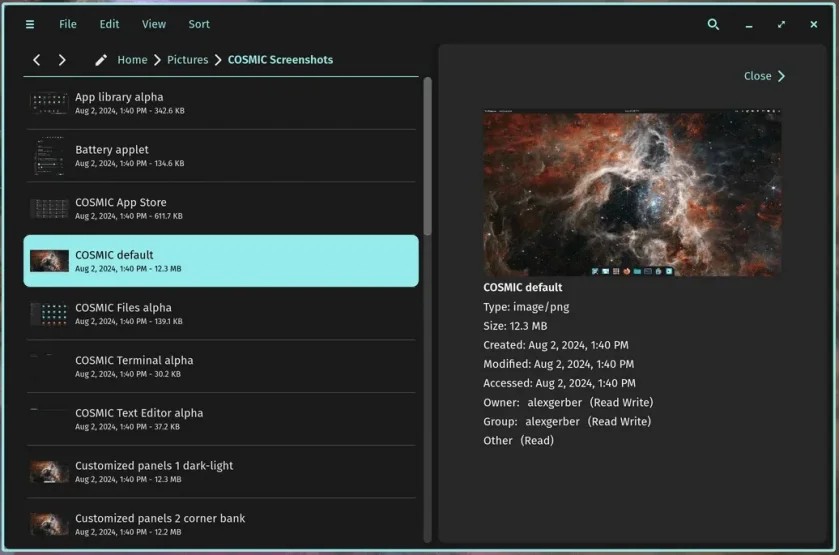The image size is (840, 555).
Task: Open the Edit menu
Action: pyautogui.click(x=109, y=24)
